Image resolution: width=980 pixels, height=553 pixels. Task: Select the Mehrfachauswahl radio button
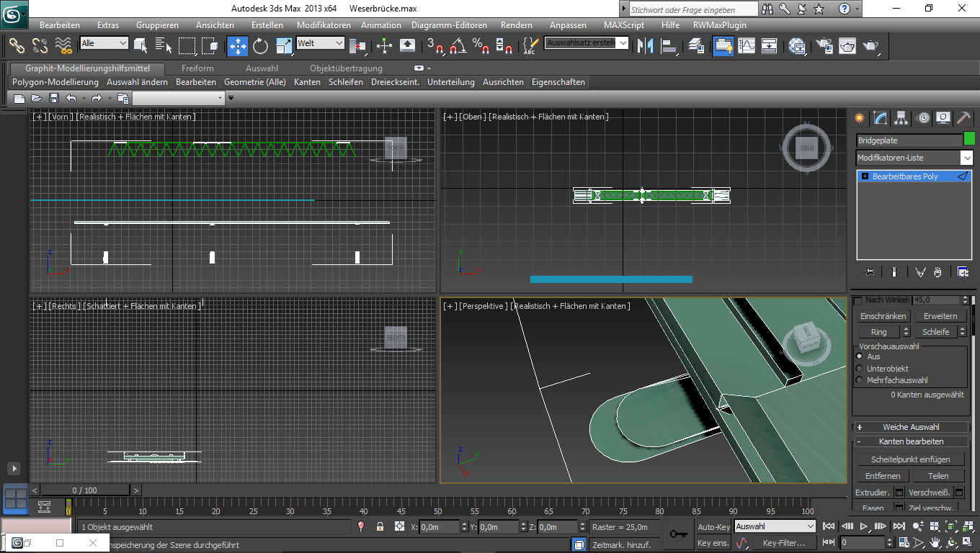tap(859, 380)
